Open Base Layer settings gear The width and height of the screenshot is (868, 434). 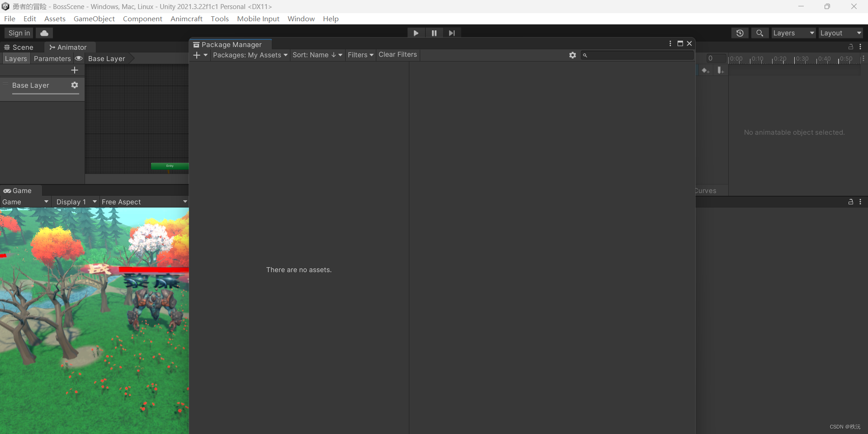pyautogui.click(x=75, y=85)
